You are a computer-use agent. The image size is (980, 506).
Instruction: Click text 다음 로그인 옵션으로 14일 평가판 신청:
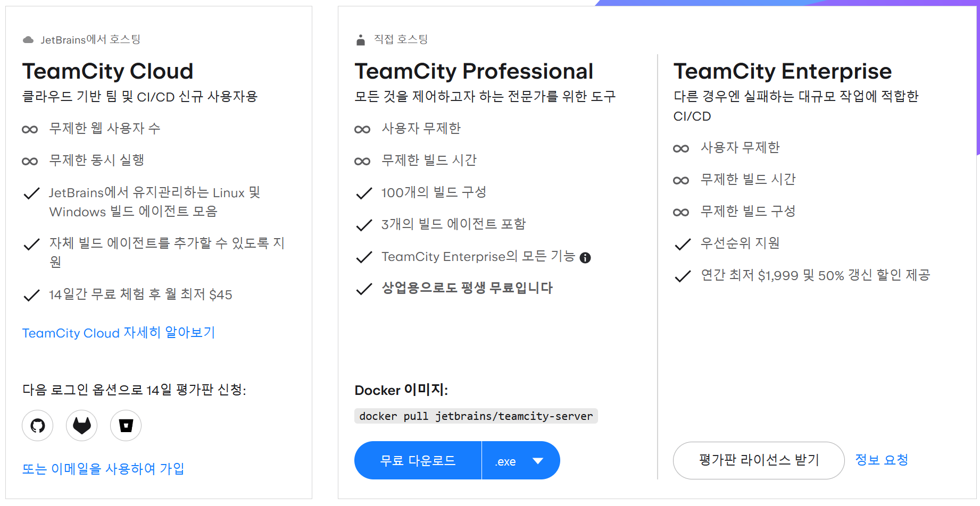tap(134, 390)
